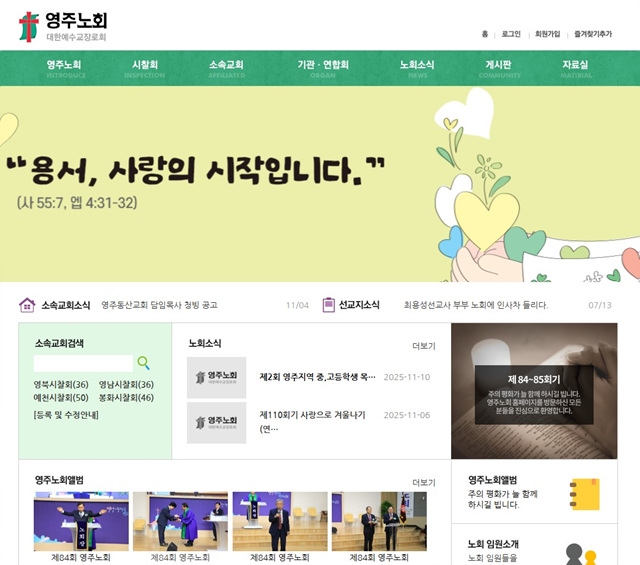Select 영북시찰회(36) church group link
Screen dimensions: 640x565
click(x=61, y=385)
